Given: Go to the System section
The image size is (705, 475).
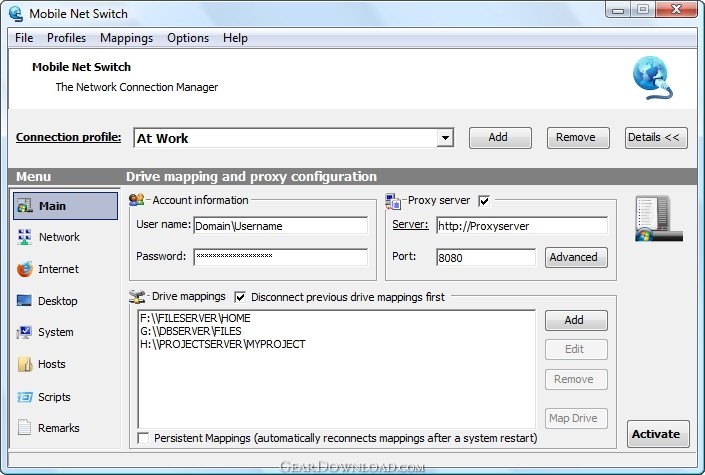Looking at the screenshot, I should pyautogui.click(x=55, y=332).
